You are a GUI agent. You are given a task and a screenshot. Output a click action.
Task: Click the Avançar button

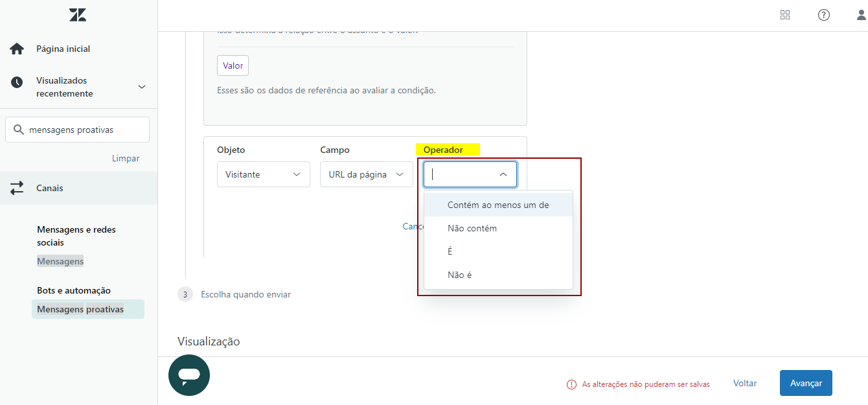tap(806, 383)
